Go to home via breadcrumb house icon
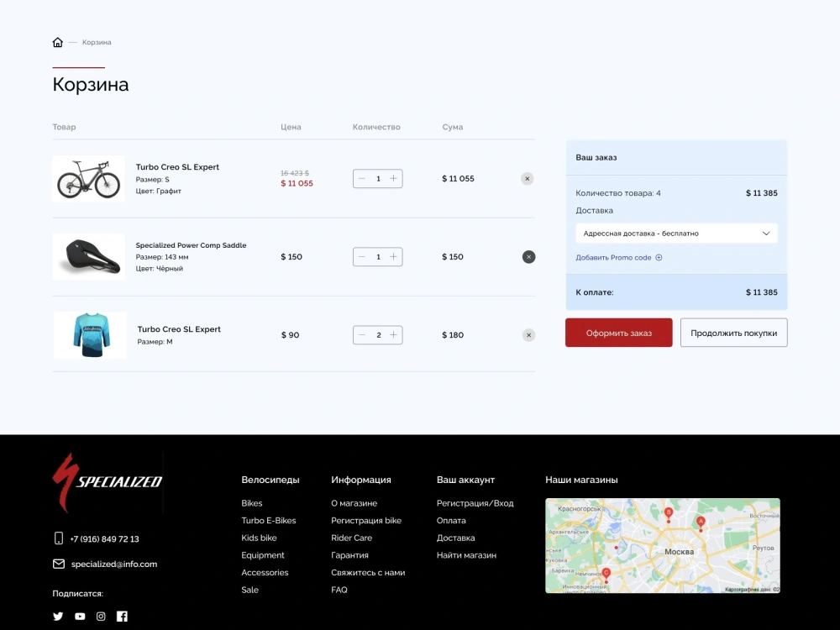 [x=57, y=42]
